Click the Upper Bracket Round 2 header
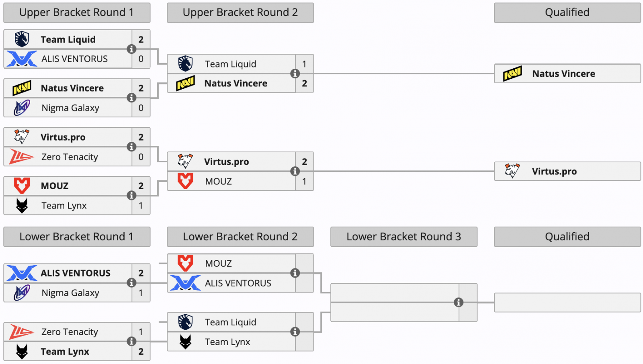 [240, 13]
